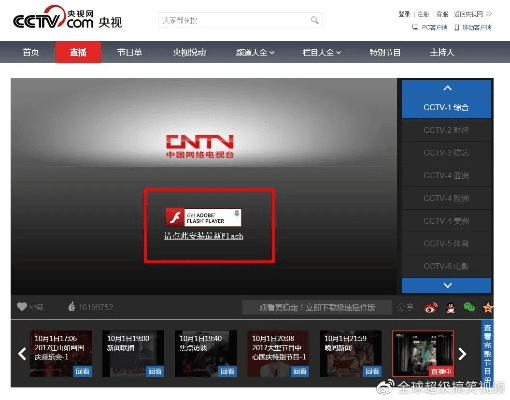510x400 pixels.
Task: Select channel CCTV-4 欧洲
Action: 446,198
